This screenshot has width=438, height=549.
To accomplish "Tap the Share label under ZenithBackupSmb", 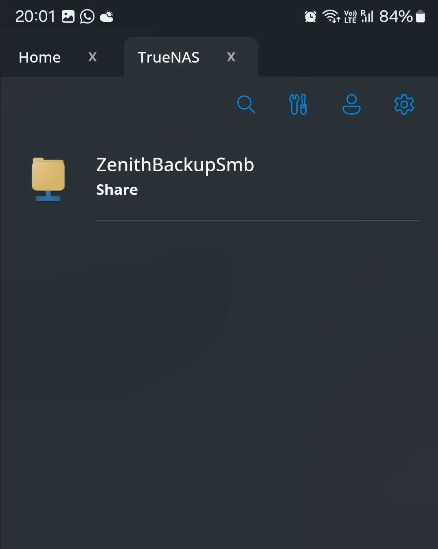I will tap(117, 190).
